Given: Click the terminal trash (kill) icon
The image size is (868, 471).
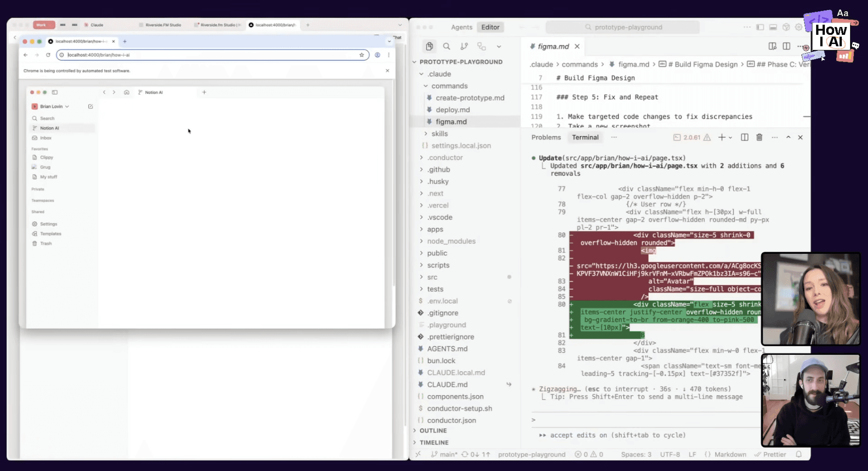Looking at the screenshot, I should 759,137.
